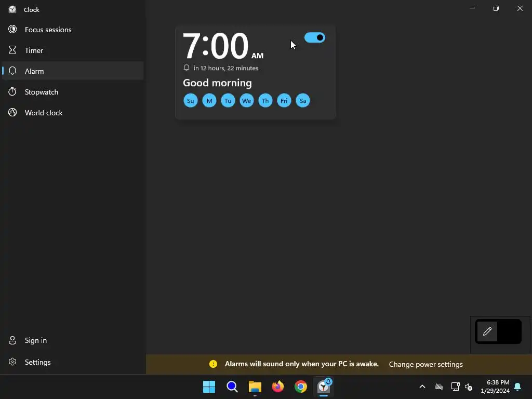The height and width of the screenshot is (399, 532).
Task: Open the Windows Start menu
Action: [209, 387]
